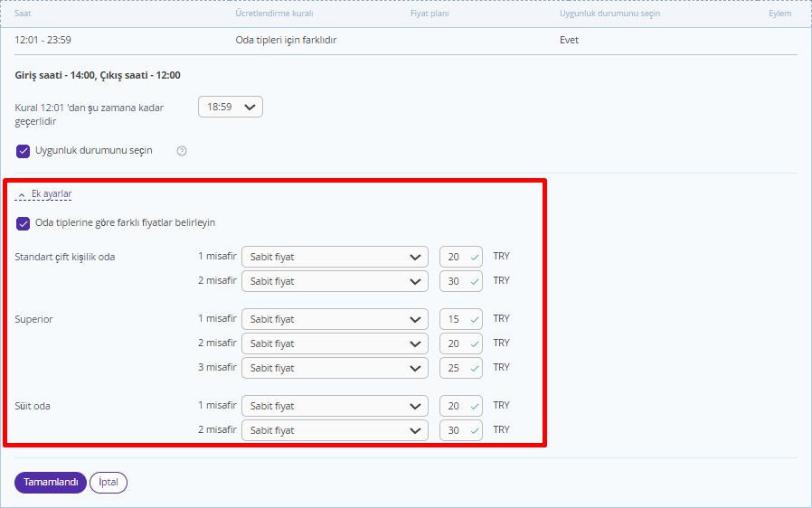Edit Superior 1 misafir price field (15)
Screen dimensions: 812x508
click(461, 319)
